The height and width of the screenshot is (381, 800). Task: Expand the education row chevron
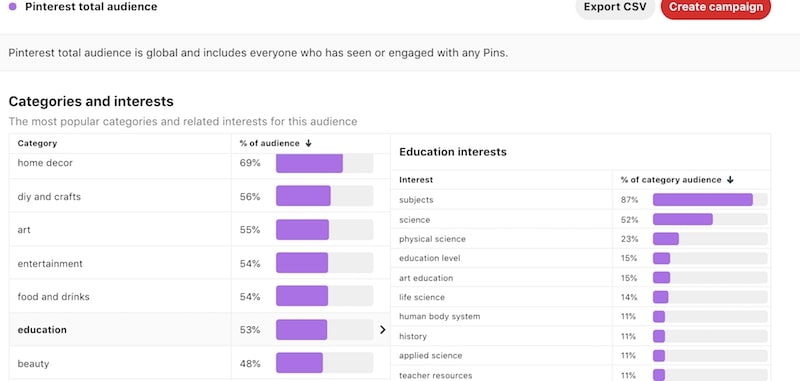click(383, 330)
